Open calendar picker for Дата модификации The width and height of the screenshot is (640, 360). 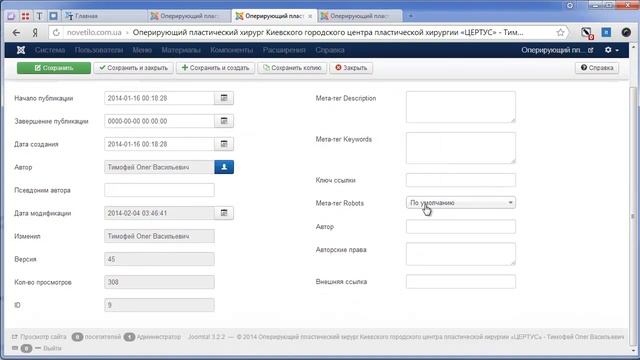point(224,213)
